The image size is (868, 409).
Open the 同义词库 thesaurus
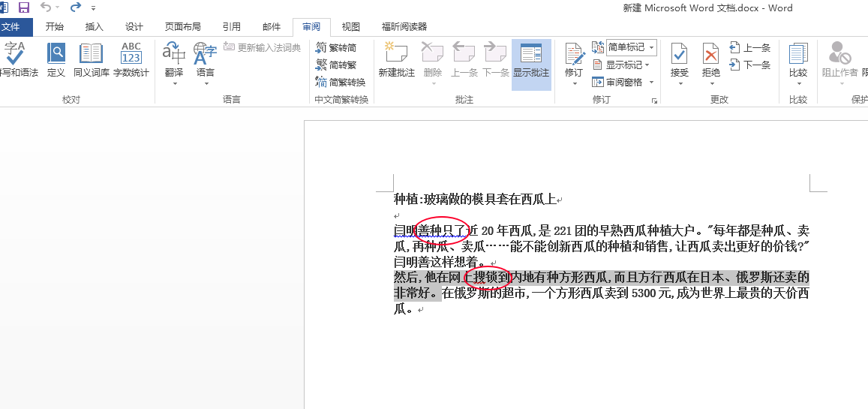coord(91,60)
